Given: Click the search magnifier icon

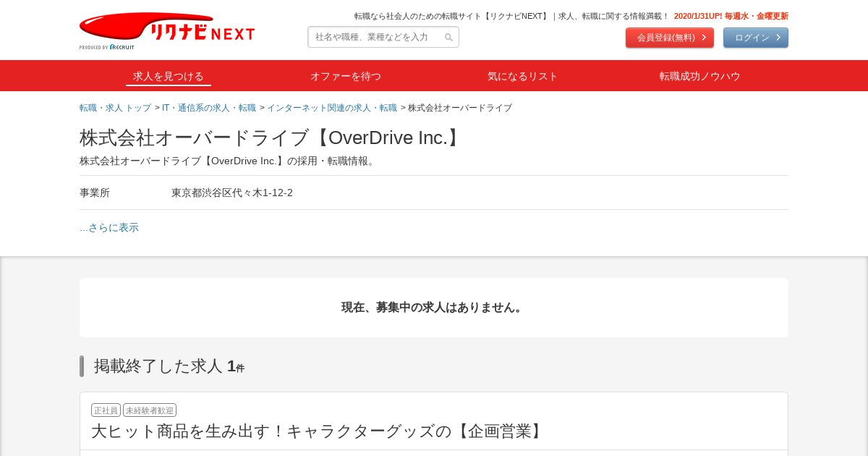Looking at the screenshot, I should (x=448, y=38).
